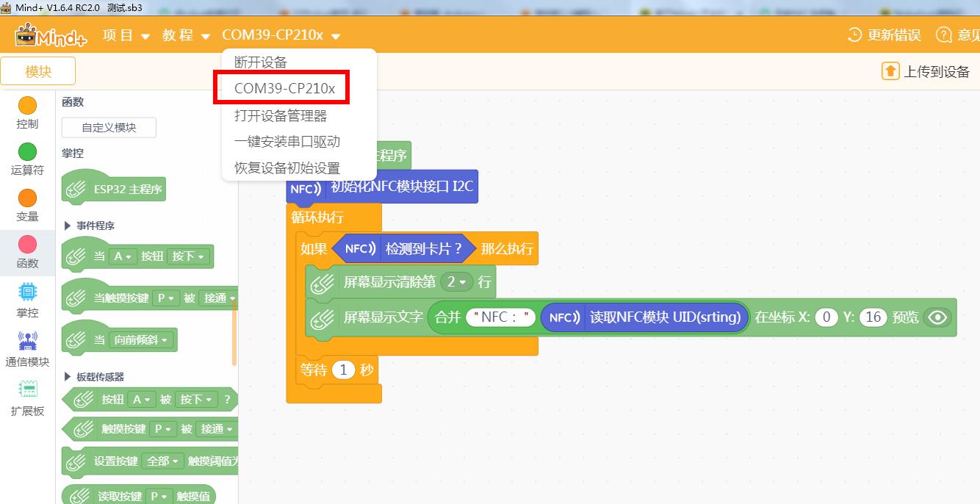Select the 如果 condition block label
The width and height of the screenshot is (980, 504).
tap(314, 249)
